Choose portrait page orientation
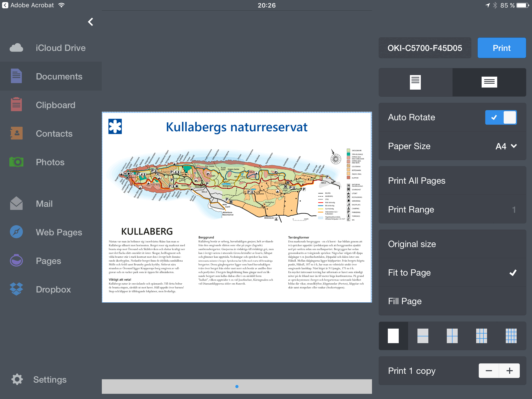The image size is (532, 399). pos(415,82)
